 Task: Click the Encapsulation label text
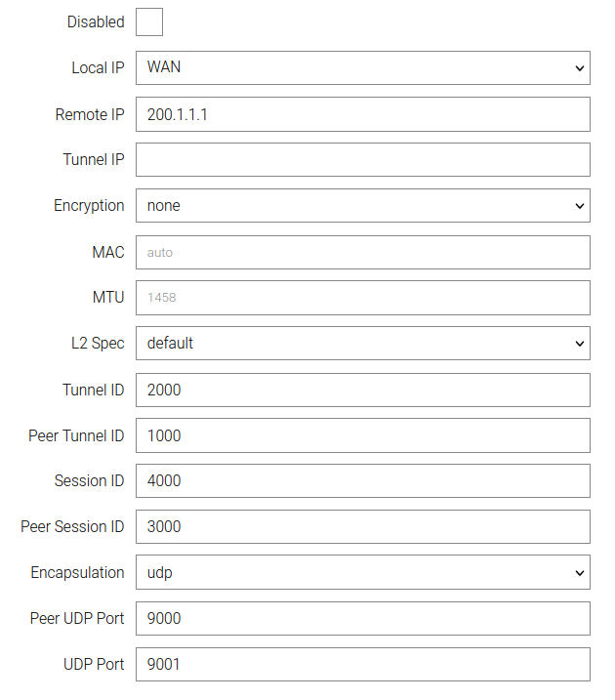tap(77, 573)
